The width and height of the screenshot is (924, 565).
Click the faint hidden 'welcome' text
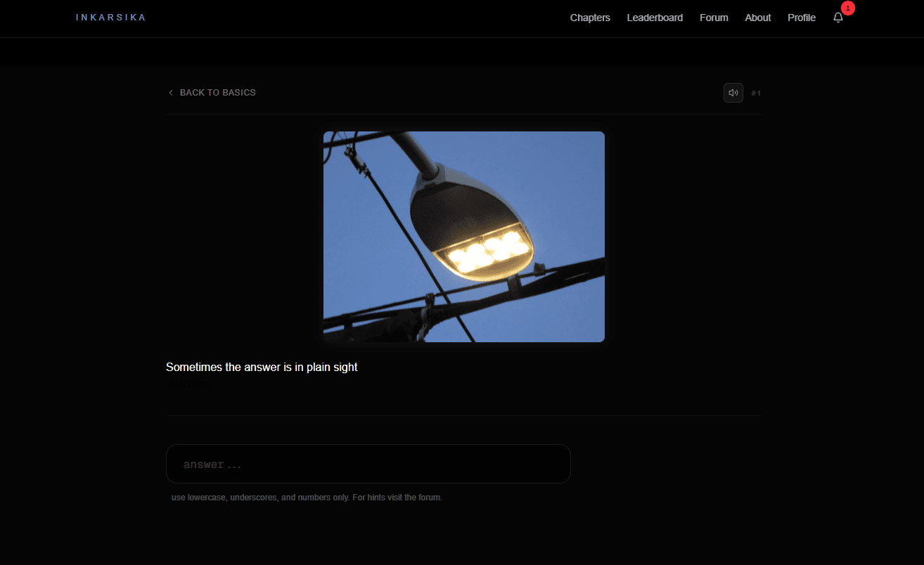[x=188, y=384]
